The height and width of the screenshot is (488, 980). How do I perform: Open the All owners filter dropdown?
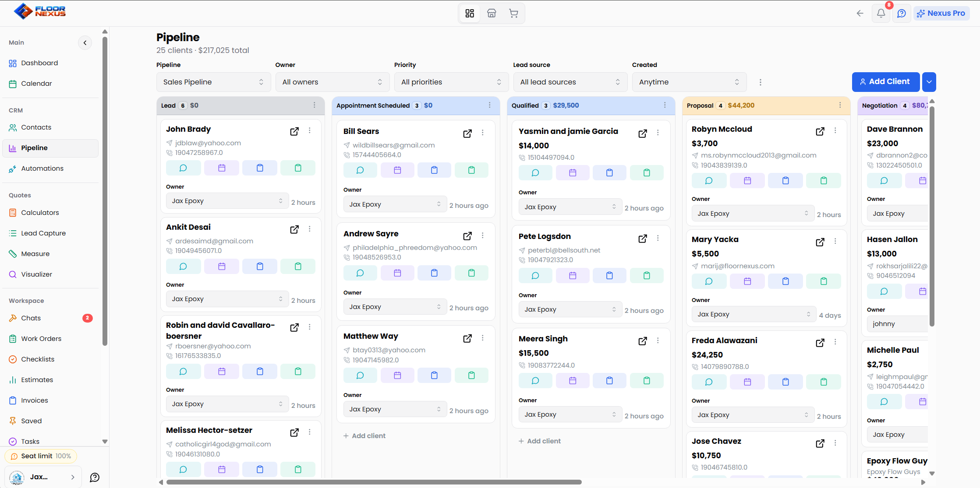pyautogui.click(x=333, y=82)
